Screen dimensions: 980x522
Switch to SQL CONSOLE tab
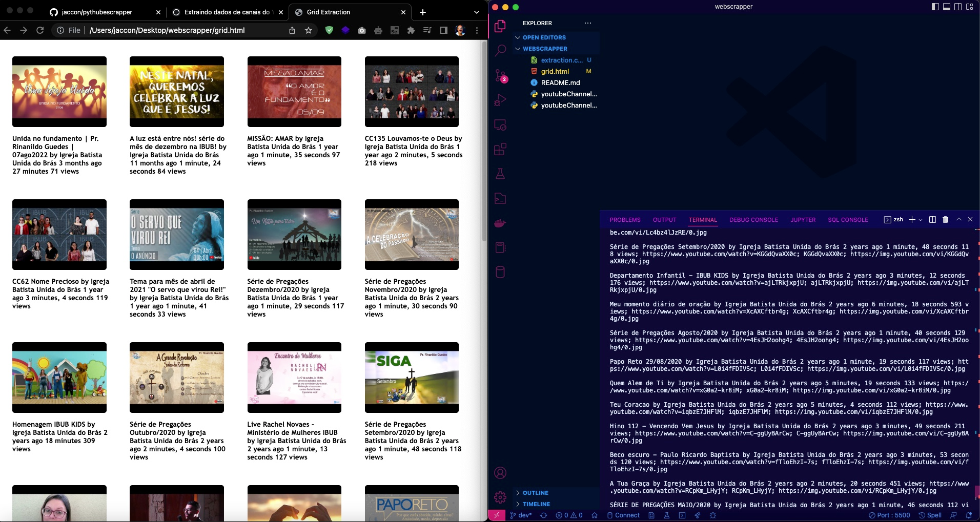pos(848,220)
